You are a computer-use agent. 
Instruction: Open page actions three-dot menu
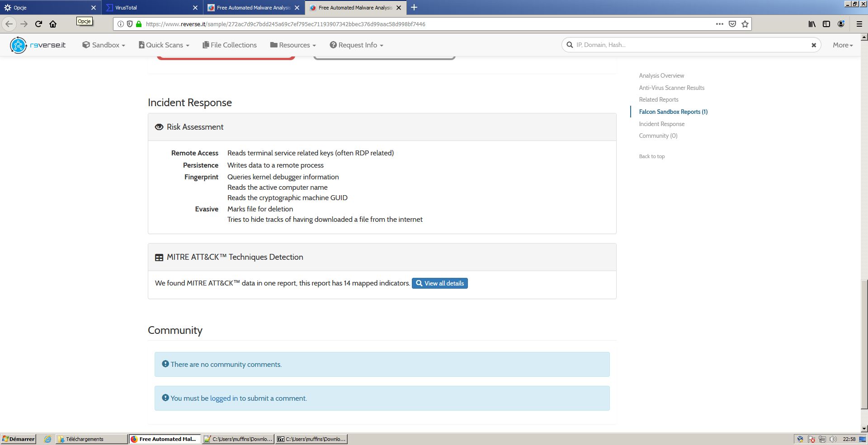pos(720,24)
